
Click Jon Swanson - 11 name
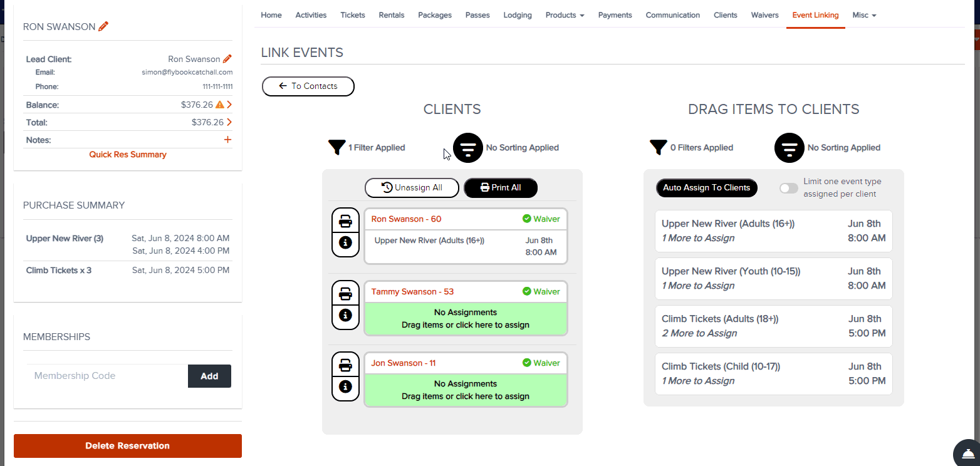pyautogui.click(x=404, y=363)
